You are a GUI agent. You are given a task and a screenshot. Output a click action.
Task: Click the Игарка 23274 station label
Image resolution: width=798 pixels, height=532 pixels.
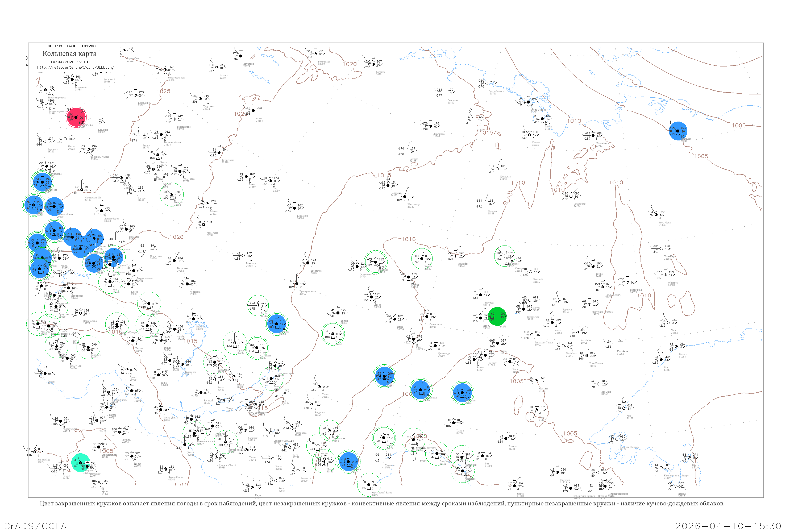click(223, 77)
